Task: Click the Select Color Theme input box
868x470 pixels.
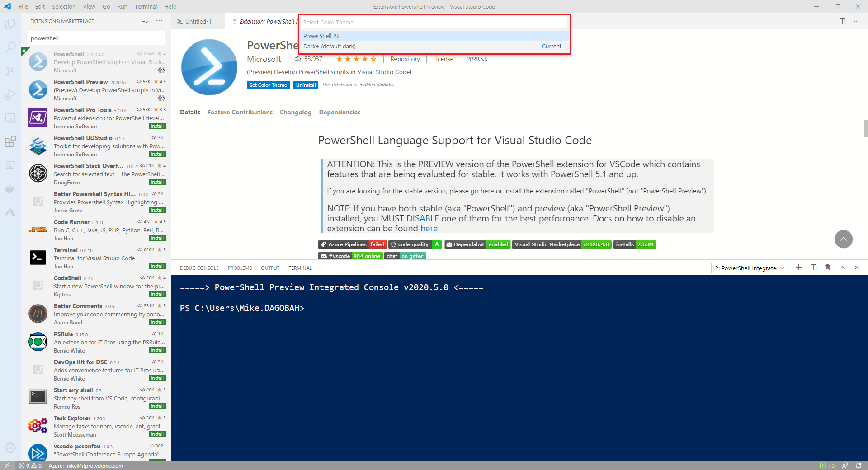Action: [434, 22]
